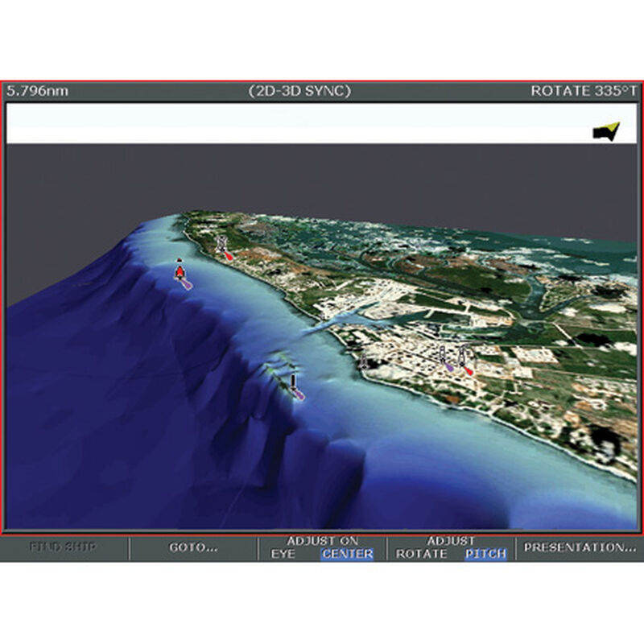The width and height of the screenshot is (644, 644).
Task: Select the red-sector light tower near town center
Action: pos(463,354)
